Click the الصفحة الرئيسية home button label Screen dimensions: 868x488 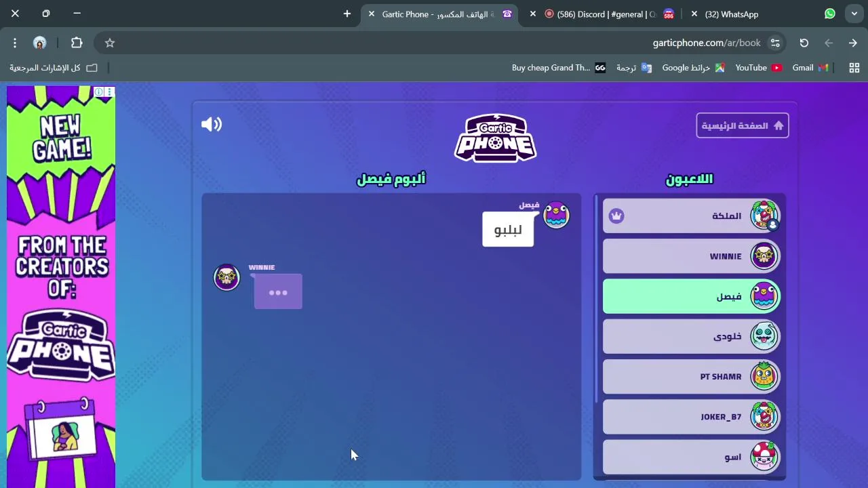point(734,125)
